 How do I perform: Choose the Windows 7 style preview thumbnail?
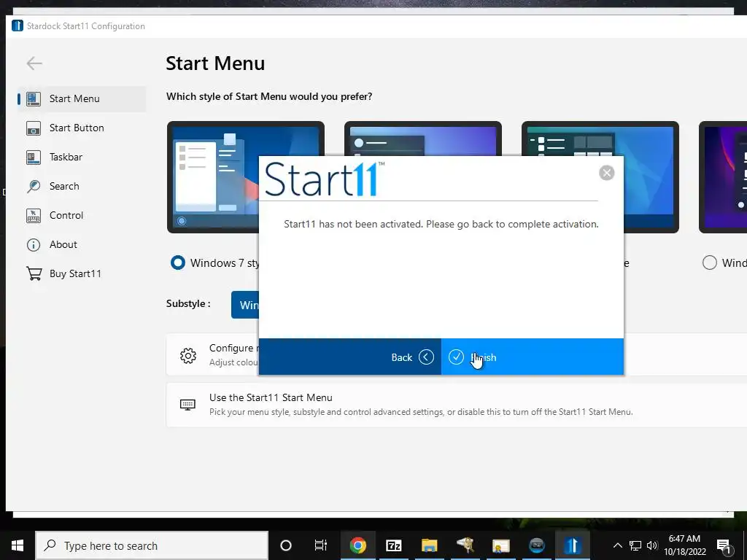213,177
